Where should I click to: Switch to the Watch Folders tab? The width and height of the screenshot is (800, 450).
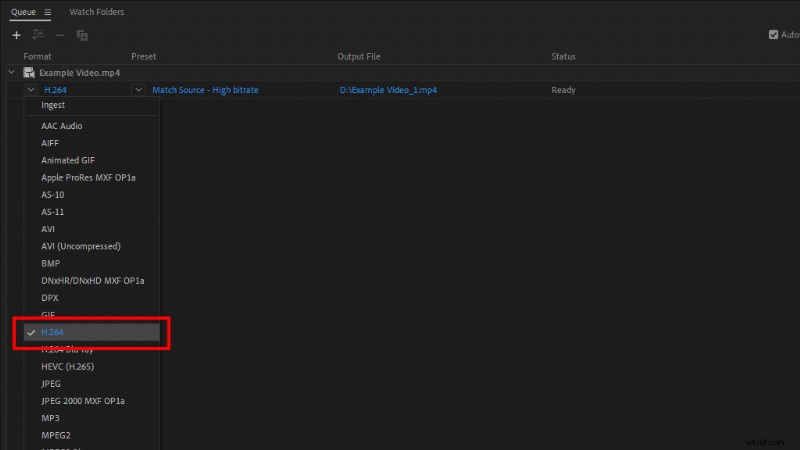[x=96, y=12]
